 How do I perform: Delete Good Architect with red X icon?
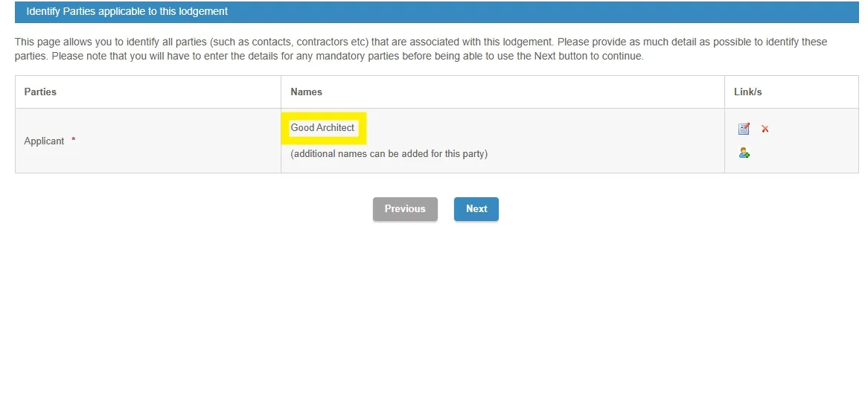pyautogui.click(x=765, y=129)
